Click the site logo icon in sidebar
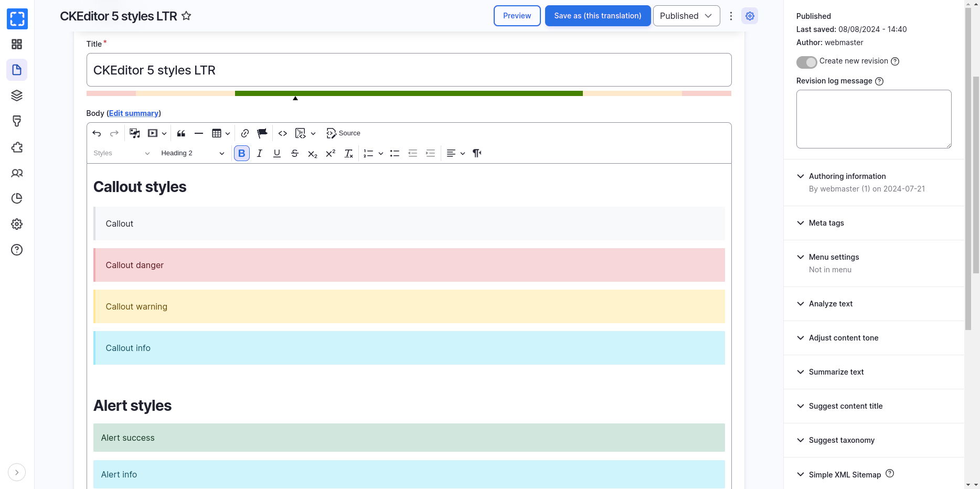980x489 pixels. [17, 19]
